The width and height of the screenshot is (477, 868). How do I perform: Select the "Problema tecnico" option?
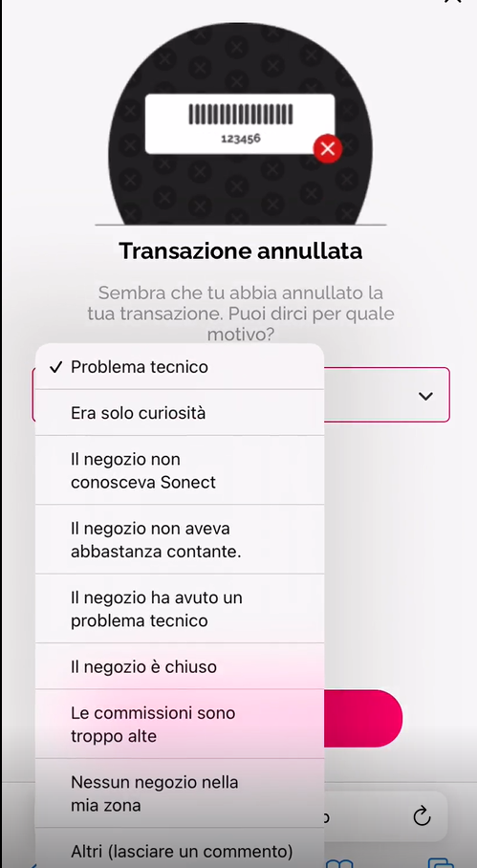[180, 367]
